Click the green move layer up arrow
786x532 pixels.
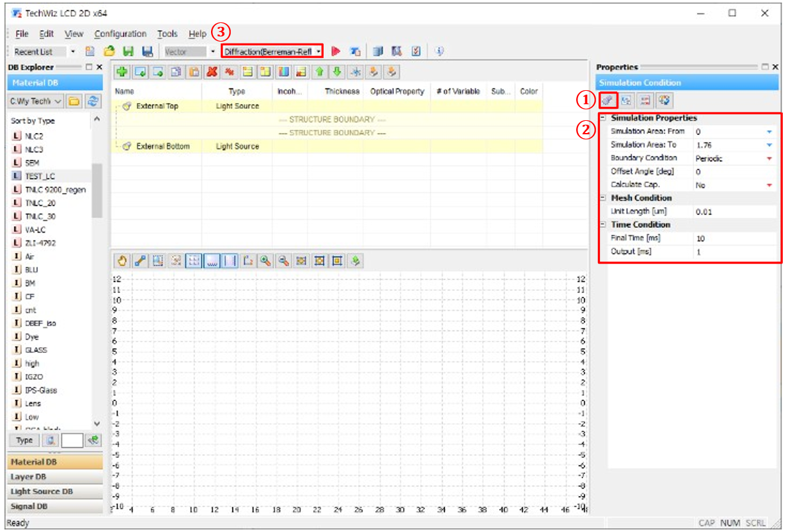tap(319, 73)
